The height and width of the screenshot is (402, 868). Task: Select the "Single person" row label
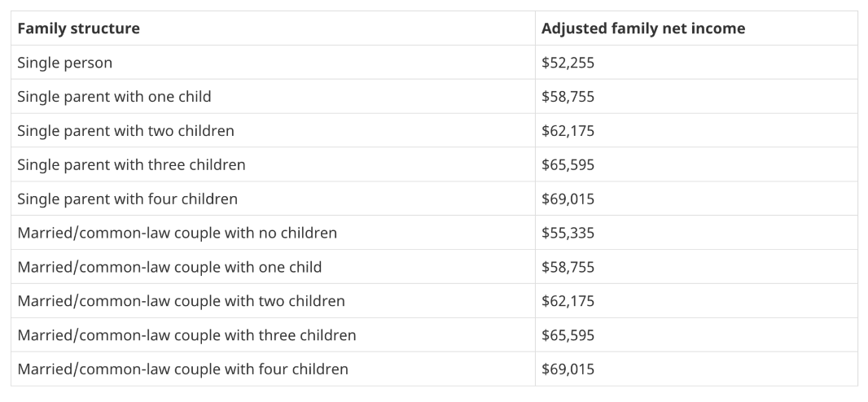pyautogui.click(x=64, y=63)
